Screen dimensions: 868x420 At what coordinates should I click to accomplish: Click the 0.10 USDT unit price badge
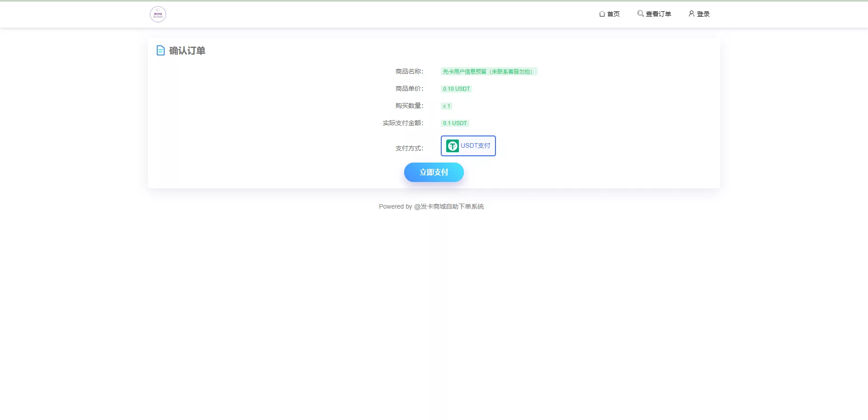click(x=456, y=89)
